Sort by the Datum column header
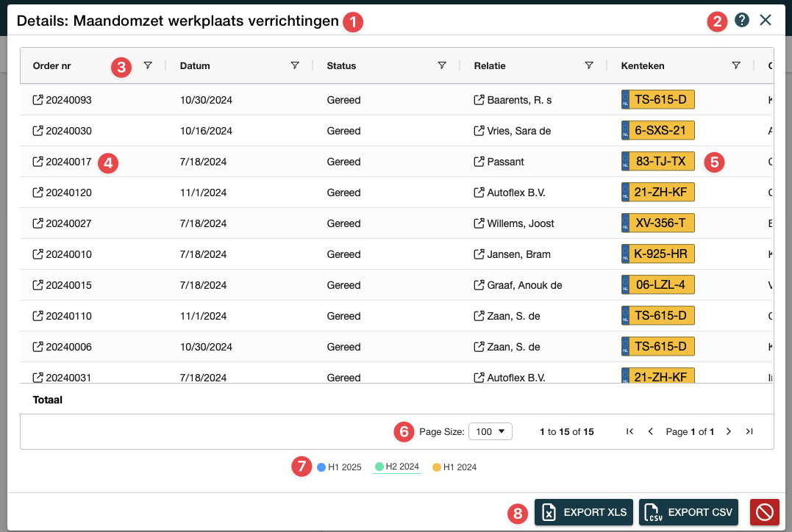Screen dimensions: 792x532 195,65
